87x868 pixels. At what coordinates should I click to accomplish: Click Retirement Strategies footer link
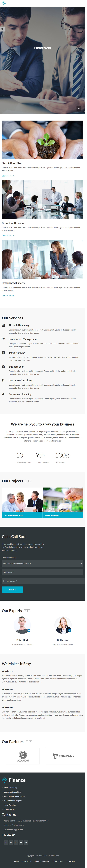[12, 801]
